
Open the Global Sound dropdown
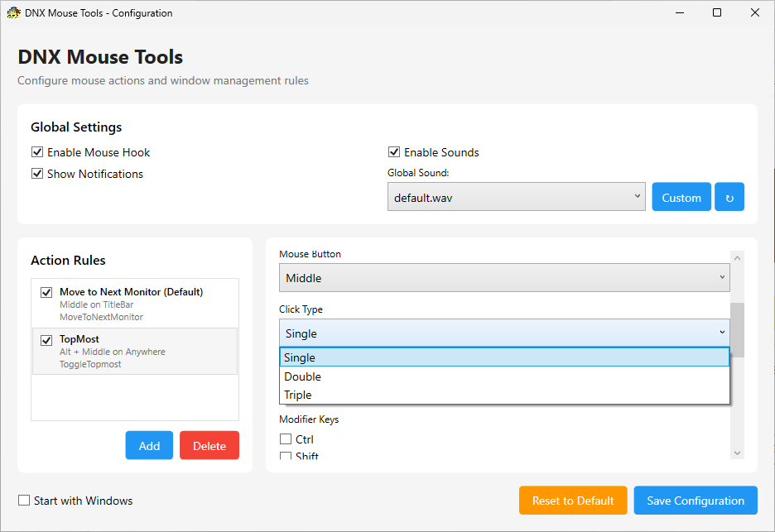pyautogui.click(x=516, y=197)
